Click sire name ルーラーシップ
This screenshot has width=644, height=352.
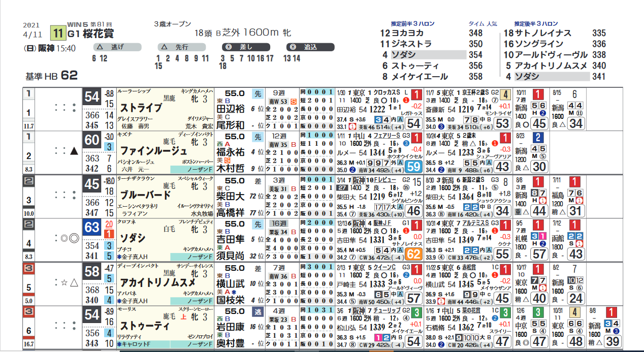point(134,91)
